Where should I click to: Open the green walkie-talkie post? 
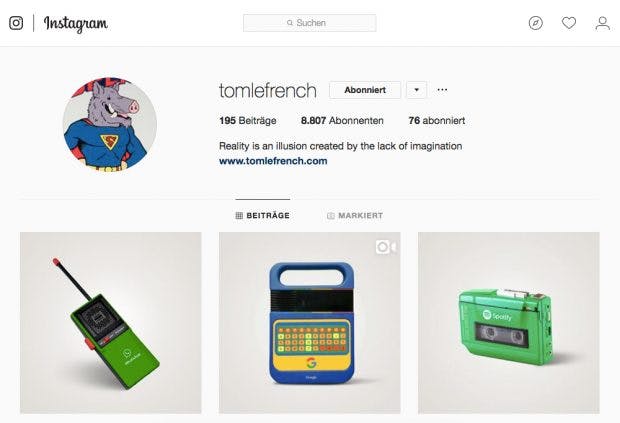coord(111,323)
